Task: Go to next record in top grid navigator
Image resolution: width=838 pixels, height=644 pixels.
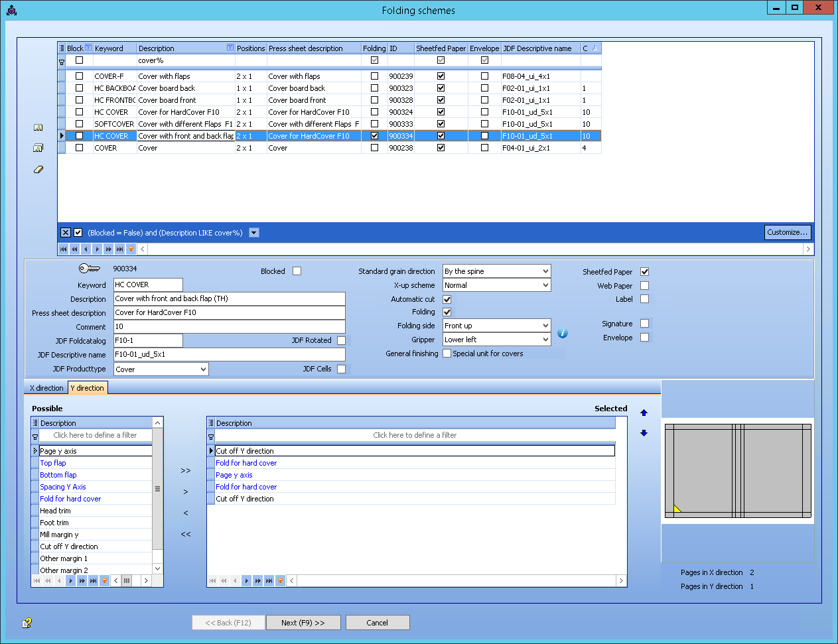Action: [97, 249]
